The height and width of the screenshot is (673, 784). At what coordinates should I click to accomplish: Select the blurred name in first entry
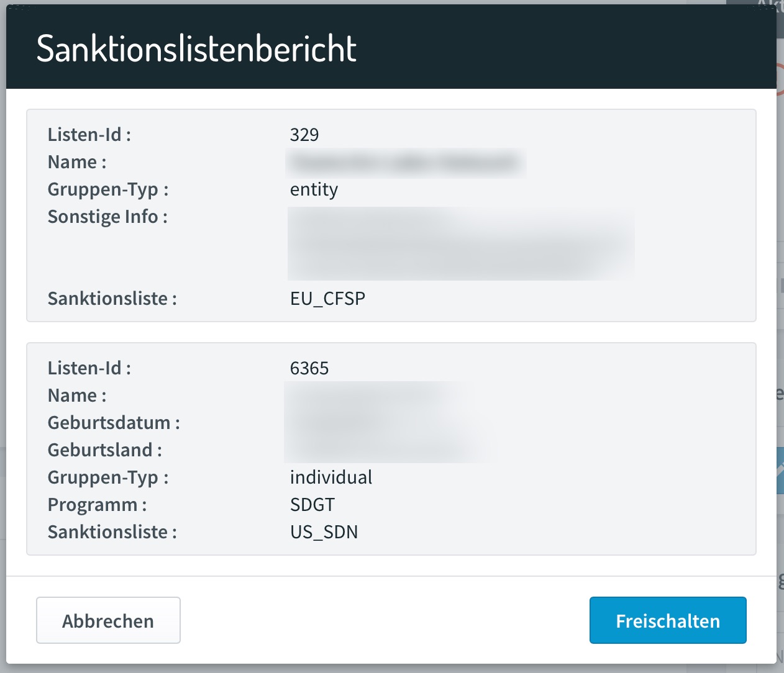[406, 163]
